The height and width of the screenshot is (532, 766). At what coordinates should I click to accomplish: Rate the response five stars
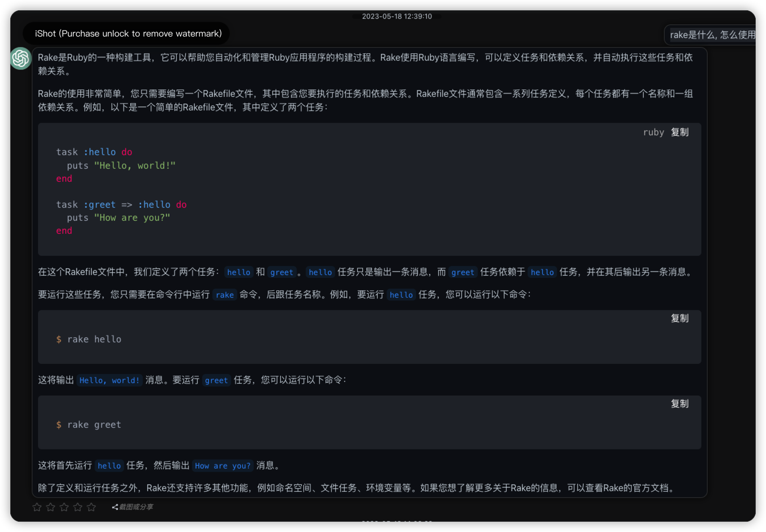coord(92,507)
